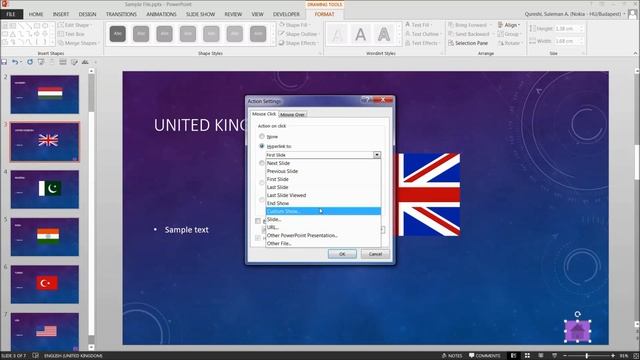Screen dimensions: 640x360
Task: Collapse the ribbon with the caret arrow
Action: tap(635, 53)
